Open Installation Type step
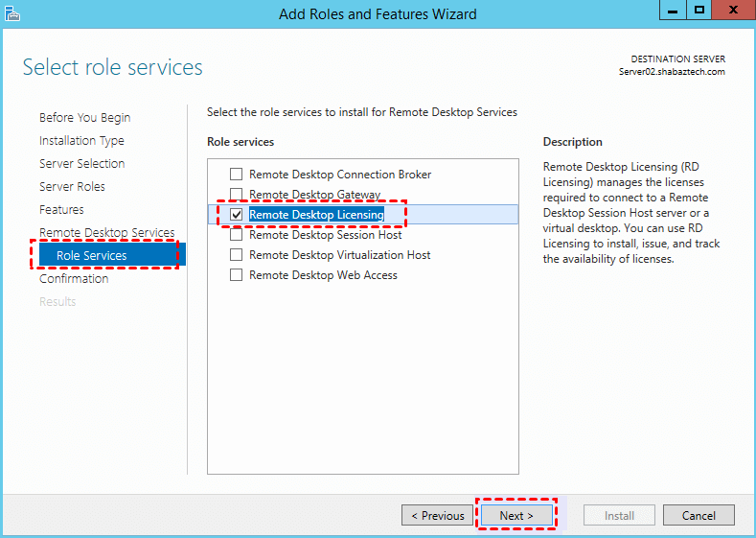This screenshot has width=756, height=538. 81,141
